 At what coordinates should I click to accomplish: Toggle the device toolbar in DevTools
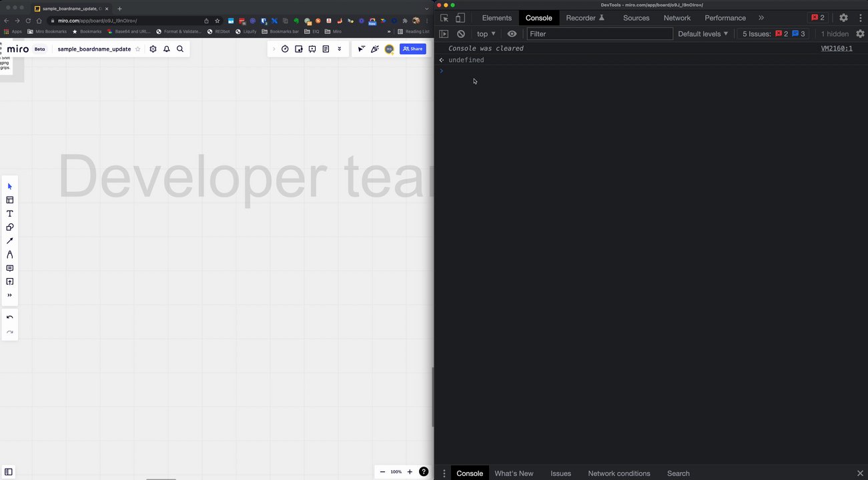point(460,18)
